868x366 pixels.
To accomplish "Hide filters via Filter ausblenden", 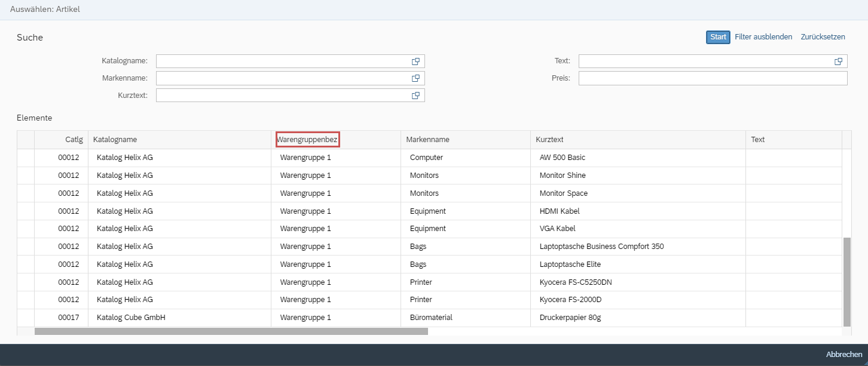I will point(763,37).
